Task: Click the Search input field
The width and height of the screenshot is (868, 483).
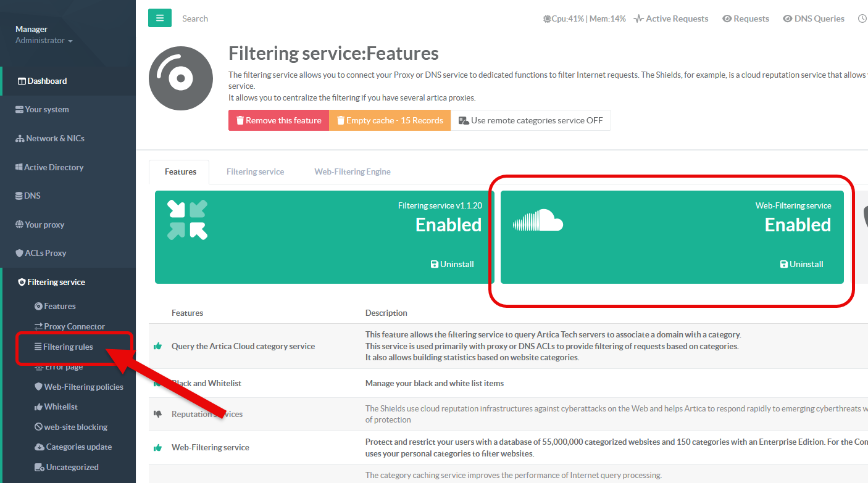Action: [x=247, y=19]
